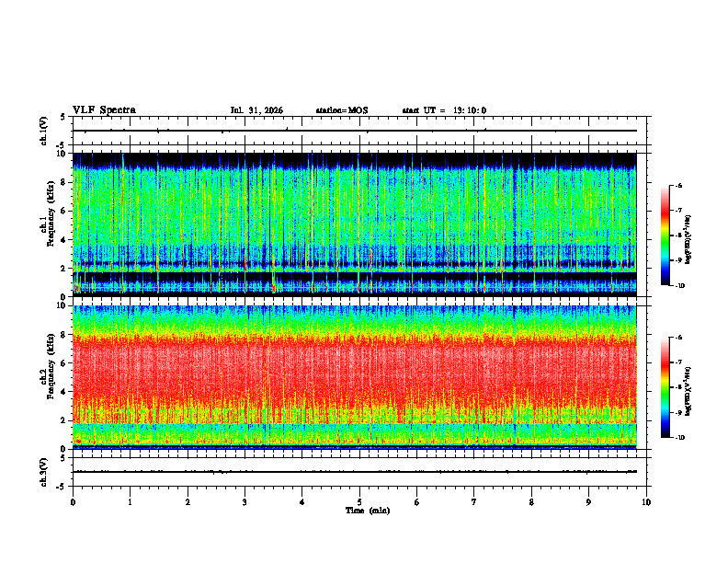Select the 3 minute tick on time axis
This screenshot has width=728, height=563.
click(x=245, y=502)
